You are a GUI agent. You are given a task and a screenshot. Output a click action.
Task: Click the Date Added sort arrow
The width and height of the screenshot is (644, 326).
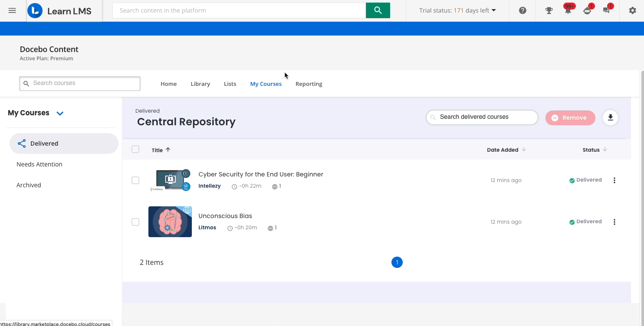tap(523, 150)
